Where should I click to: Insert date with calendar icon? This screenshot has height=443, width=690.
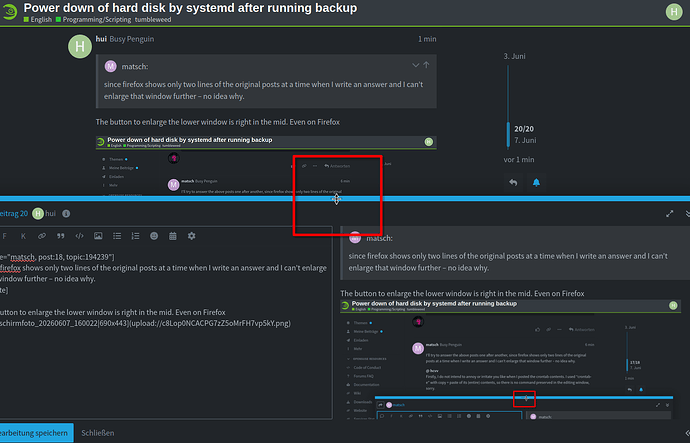pyautogui.click(x=173, y=236)
